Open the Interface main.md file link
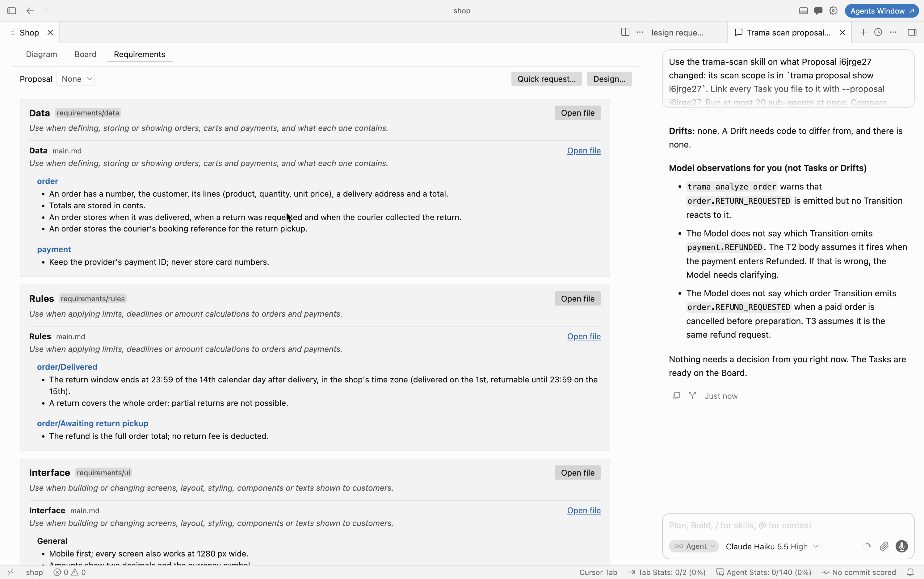The height and width of the screenshot is (579, 924). [x=584, y=510]
